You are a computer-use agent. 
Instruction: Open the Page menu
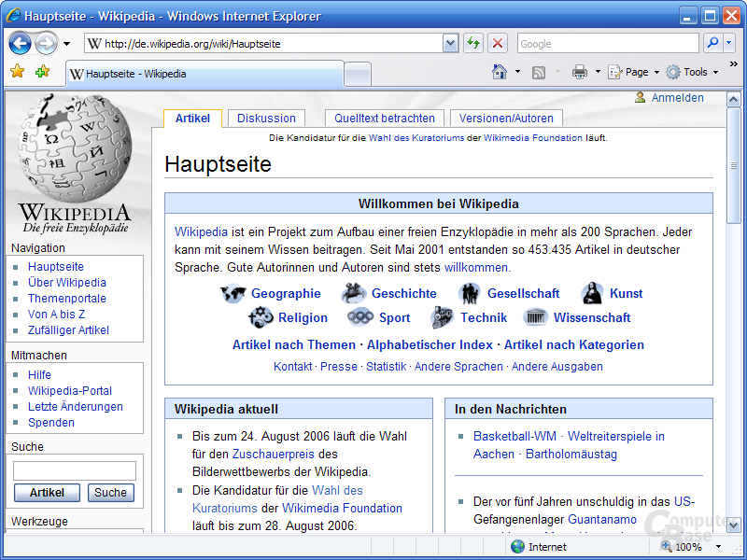pos(634,72)
